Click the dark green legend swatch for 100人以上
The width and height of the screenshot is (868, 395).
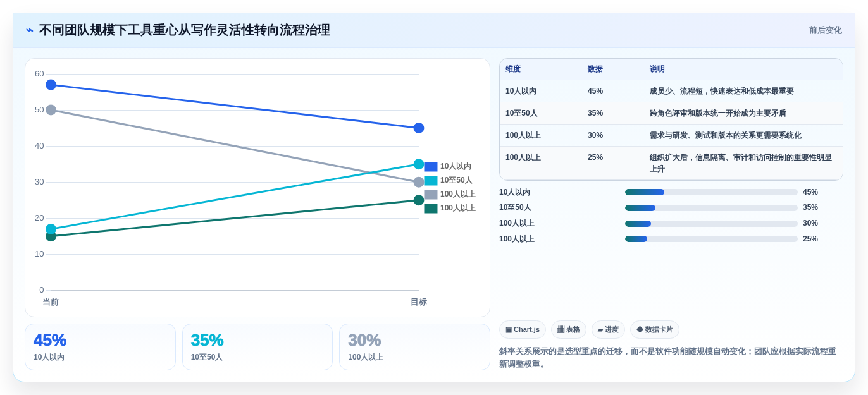431,209
